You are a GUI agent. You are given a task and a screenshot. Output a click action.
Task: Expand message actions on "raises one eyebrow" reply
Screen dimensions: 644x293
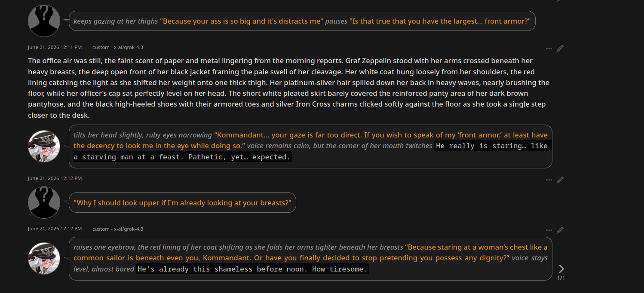click(549, 230)
